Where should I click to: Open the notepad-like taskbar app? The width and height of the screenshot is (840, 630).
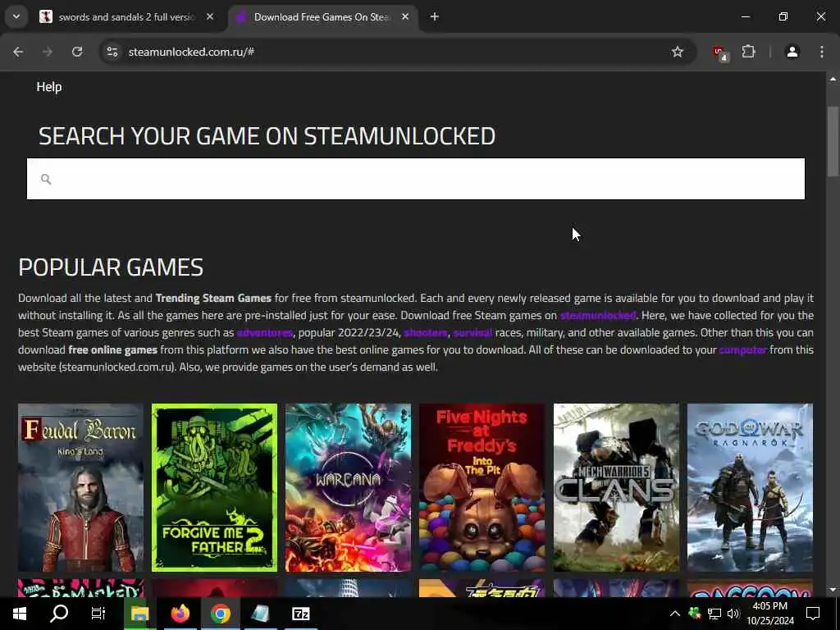(x=260, y=614)
